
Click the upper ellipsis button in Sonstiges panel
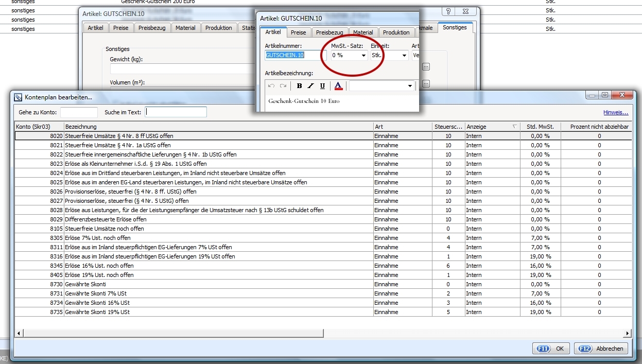pos(426,66)
